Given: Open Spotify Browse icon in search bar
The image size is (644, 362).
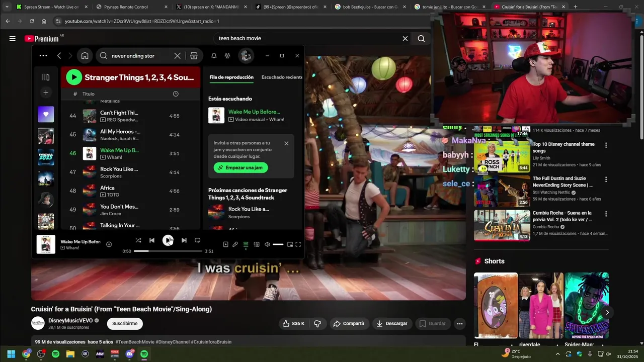Looking at the screenshot, I should point(194,56).
